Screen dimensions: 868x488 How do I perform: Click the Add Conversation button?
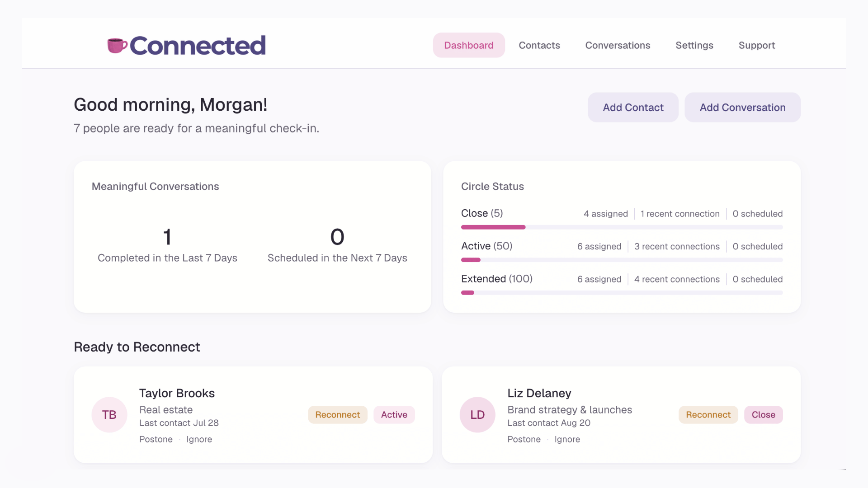pos(742,108)
